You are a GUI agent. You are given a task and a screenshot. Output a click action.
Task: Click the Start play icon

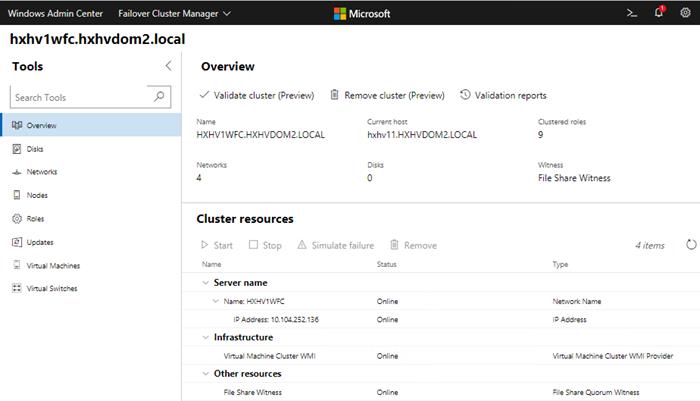click(204, 245)
